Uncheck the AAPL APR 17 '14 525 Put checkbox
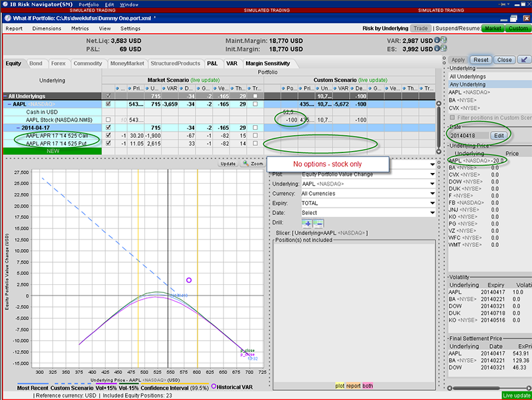This screenshot has width=532, height=400. tap(108, 143)
